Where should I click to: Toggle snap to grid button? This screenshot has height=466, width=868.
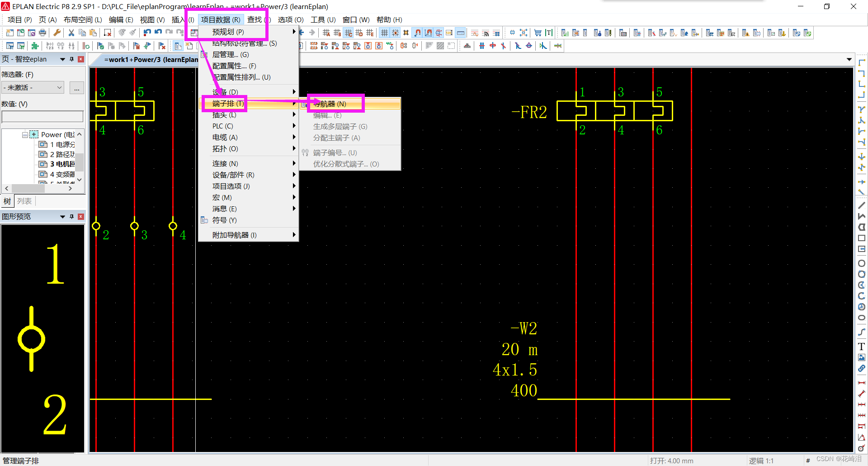[x=395, y=33]
